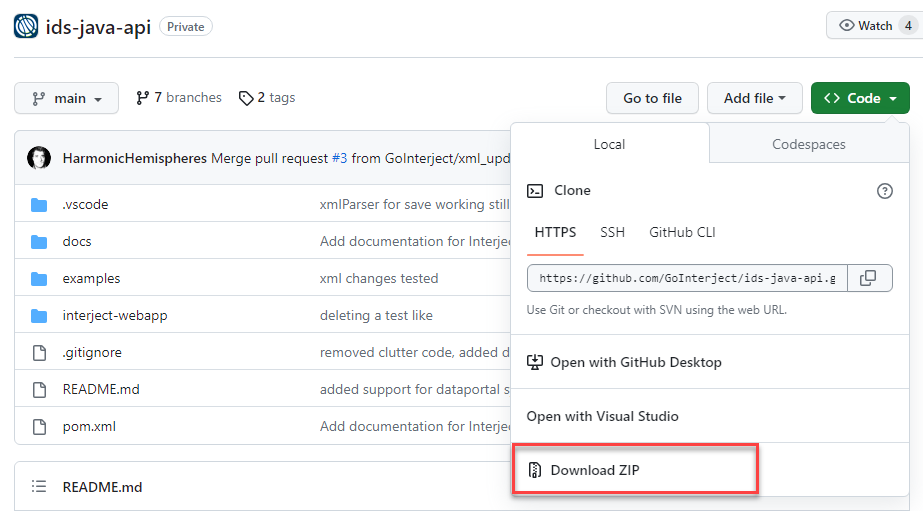The image size is (923, 511).
Task: Open the pom.xml file name
Action: point(89,427)
